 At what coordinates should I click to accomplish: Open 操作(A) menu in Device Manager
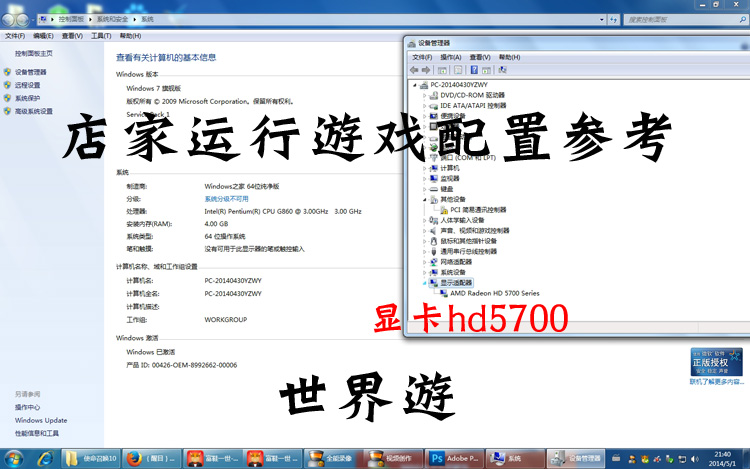[451, 57]
